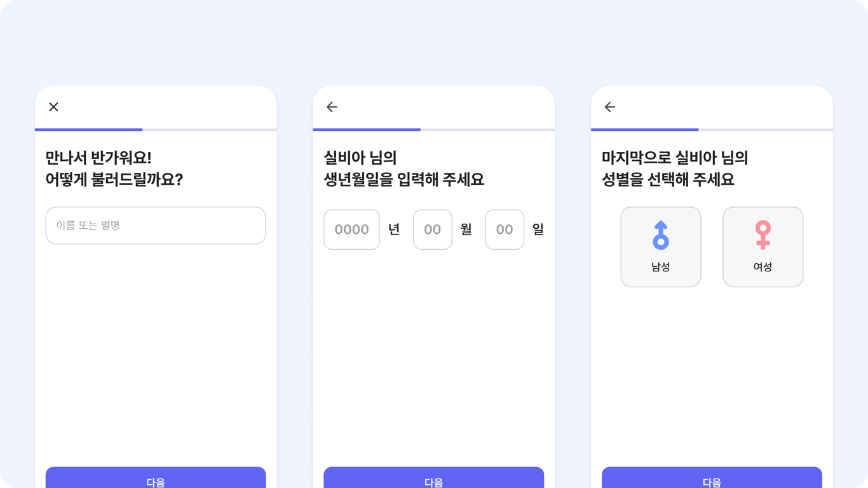The height and width of the screenshot is (488, 868).
Task: Click the 일 label after the day box
Action: coord(538,229)
